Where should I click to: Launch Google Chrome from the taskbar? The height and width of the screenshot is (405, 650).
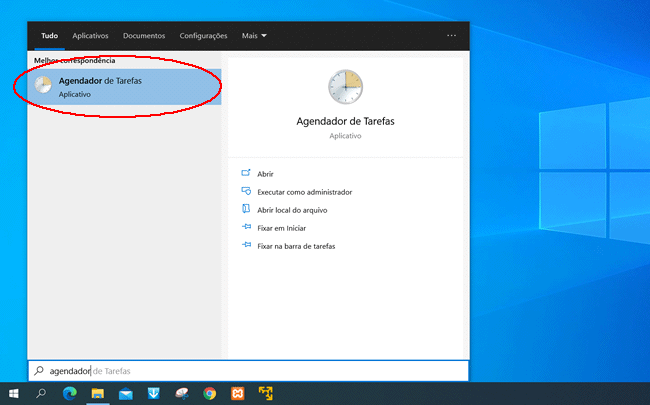[x=209, y=394]
